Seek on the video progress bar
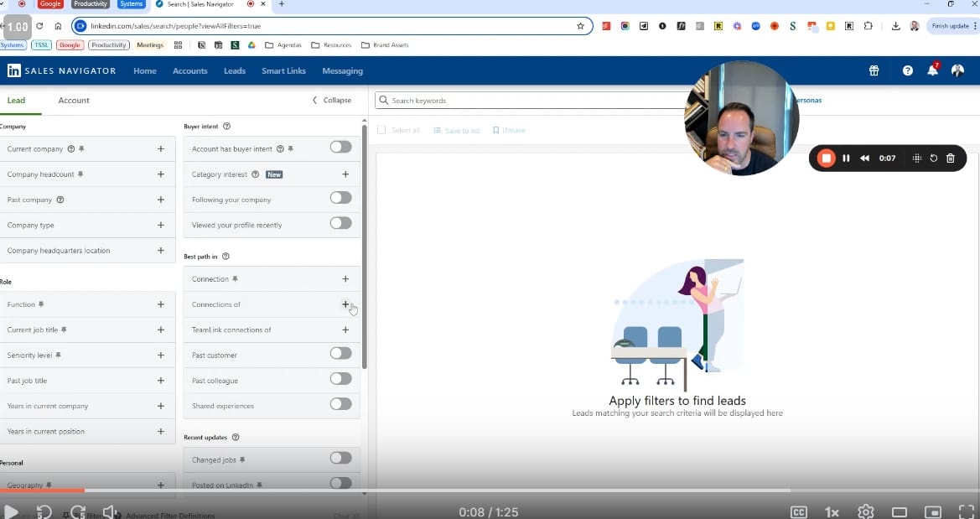Screen dimensions: 980x519 point(490,490)
